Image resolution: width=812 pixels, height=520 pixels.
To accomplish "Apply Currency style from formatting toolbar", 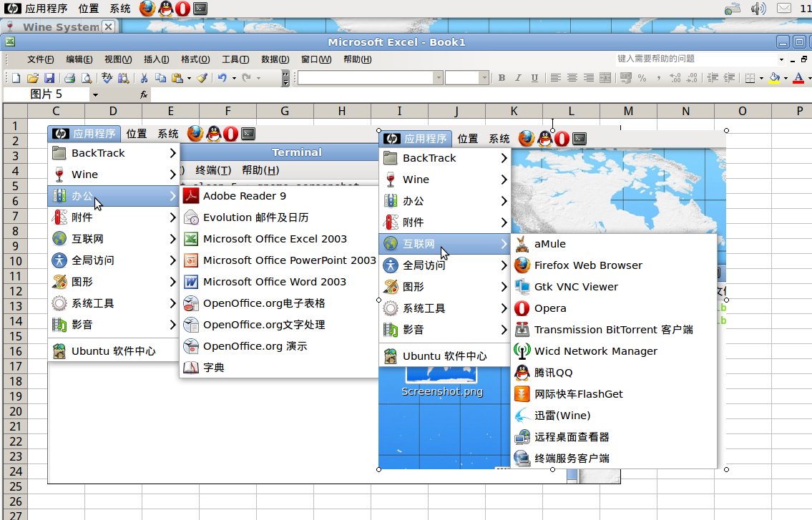I will tap(625, 78).
